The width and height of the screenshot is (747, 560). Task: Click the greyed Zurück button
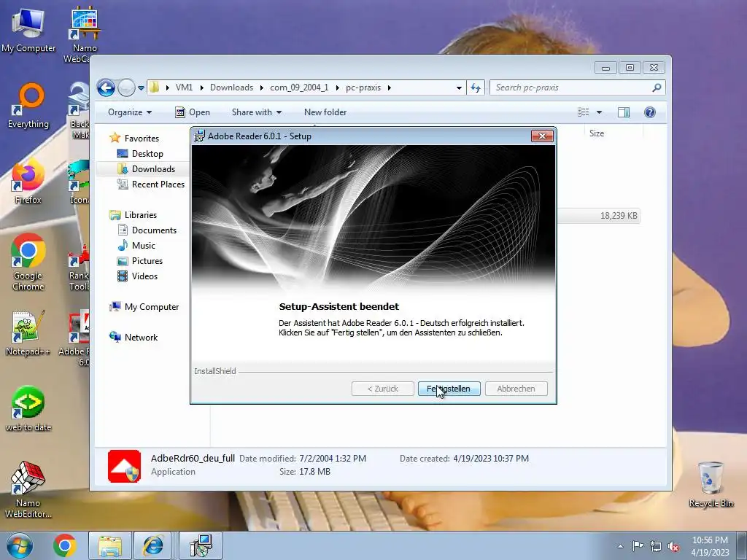[x=382, y=389]
